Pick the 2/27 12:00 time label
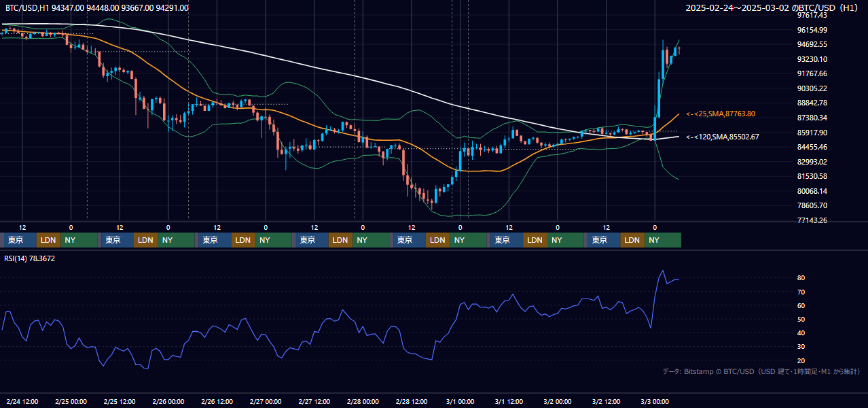Viewport: 868px width, 408px height. pyautogui.click(x=314, y=401)
